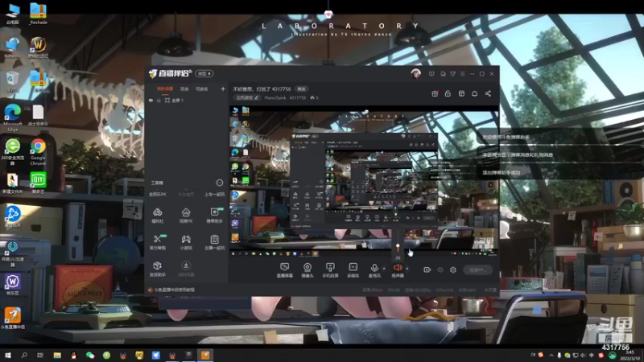Viewport: 644px width, 362px height.
Task: Edit the stream title button
Action: (x=301, y=88)
